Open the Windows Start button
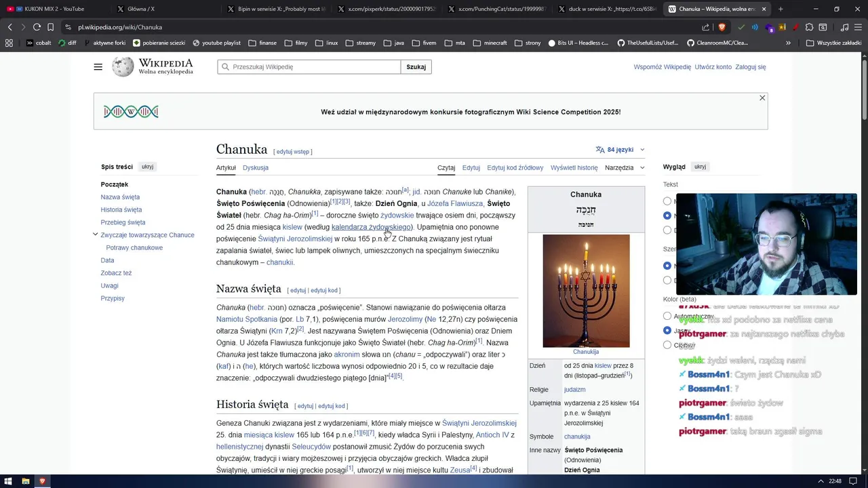The width and height of the screenshot is (868, 488). [9, 481]
